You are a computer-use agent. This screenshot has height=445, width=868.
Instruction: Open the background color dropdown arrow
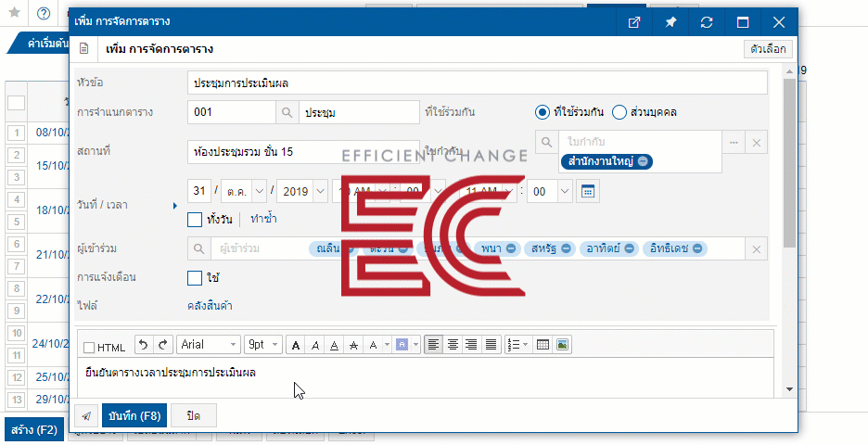pyautogui.click(x=415, y=345)
